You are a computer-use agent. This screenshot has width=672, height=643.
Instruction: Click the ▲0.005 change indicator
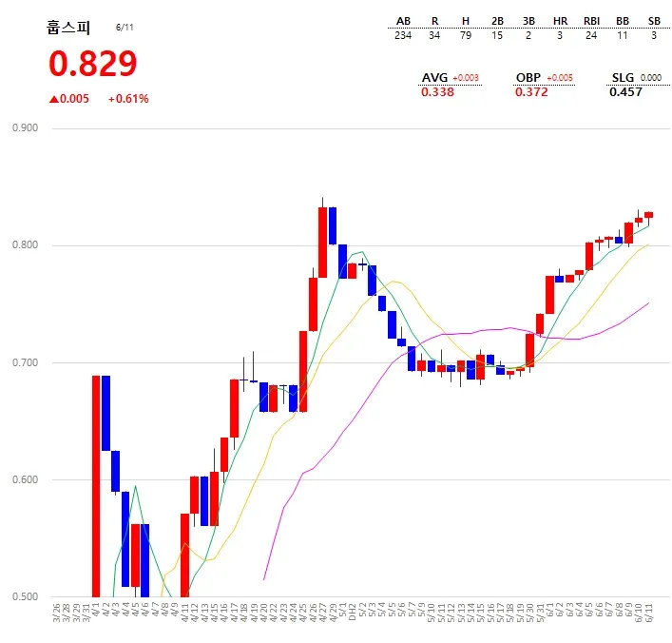(69, 99)
